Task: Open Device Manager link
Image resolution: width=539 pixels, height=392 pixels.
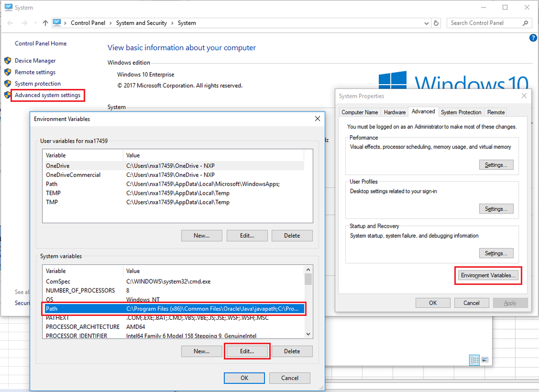Action: pyautogui.click(x=35, y=61)
